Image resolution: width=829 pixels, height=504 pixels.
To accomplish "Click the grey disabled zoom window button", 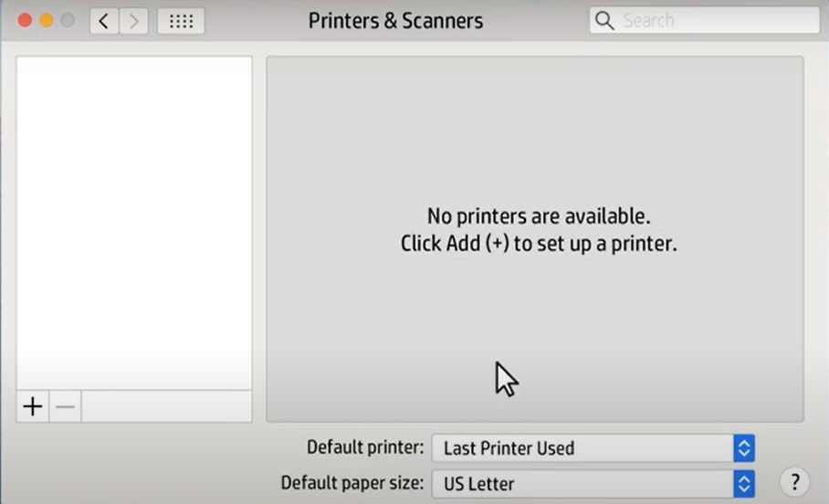I will [x=68, y=20].
